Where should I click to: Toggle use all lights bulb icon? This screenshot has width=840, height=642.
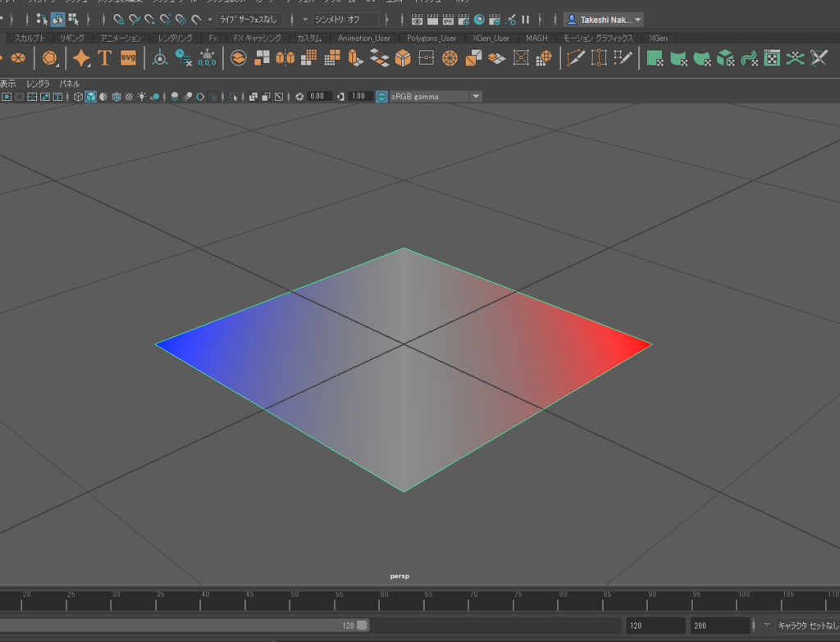click(141, 97)
